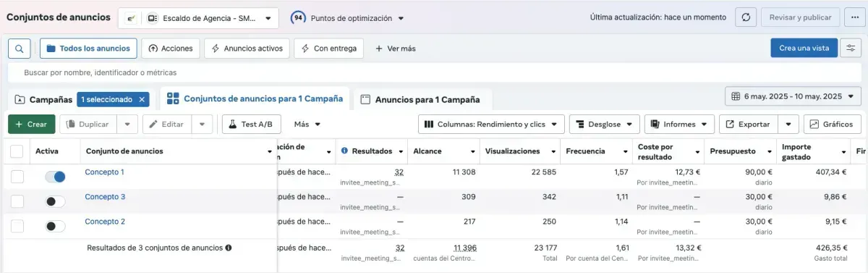
Task: Expand the Columnas: Rendimiento y clics dropdown
Action: pyautogui.click(x=491, y=124)
